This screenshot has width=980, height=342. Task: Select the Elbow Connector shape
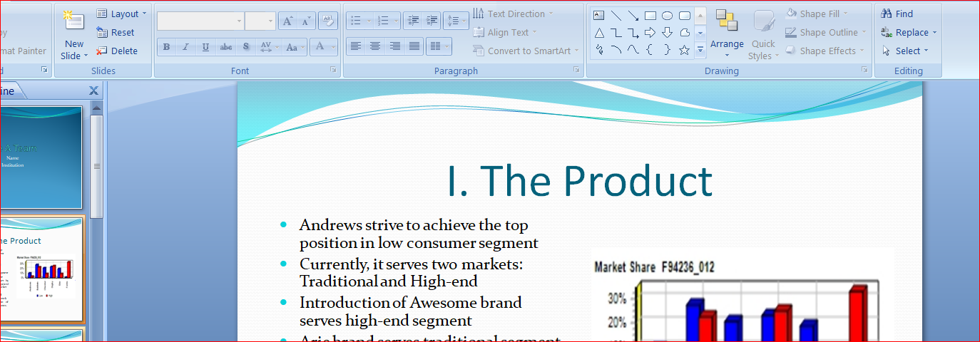point(616,33)
